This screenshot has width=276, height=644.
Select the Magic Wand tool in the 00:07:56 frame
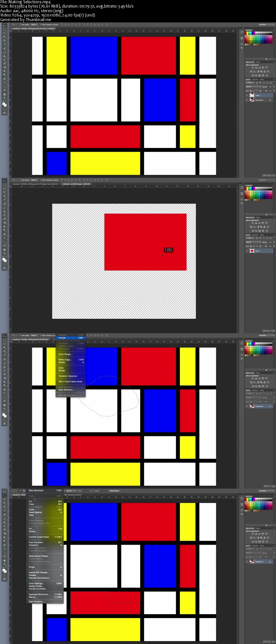[x=4, y=193]
